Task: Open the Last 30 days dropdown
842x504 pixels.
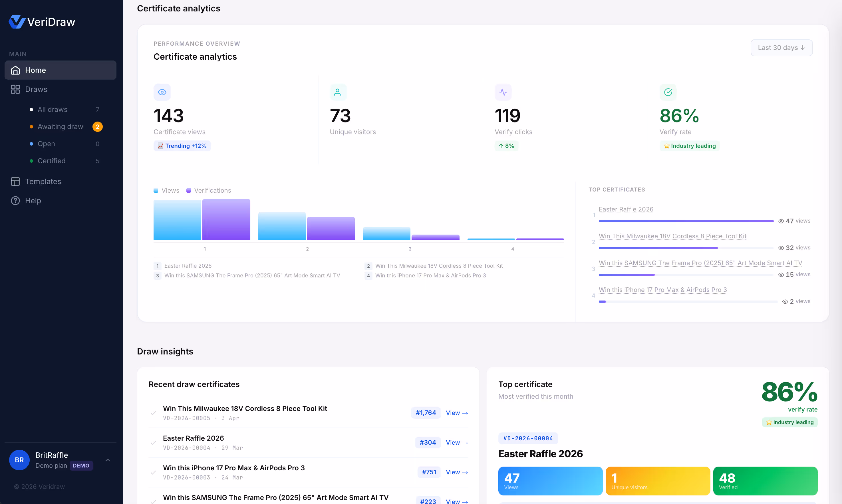Action: pyautogui.click(x=781, y=48)
